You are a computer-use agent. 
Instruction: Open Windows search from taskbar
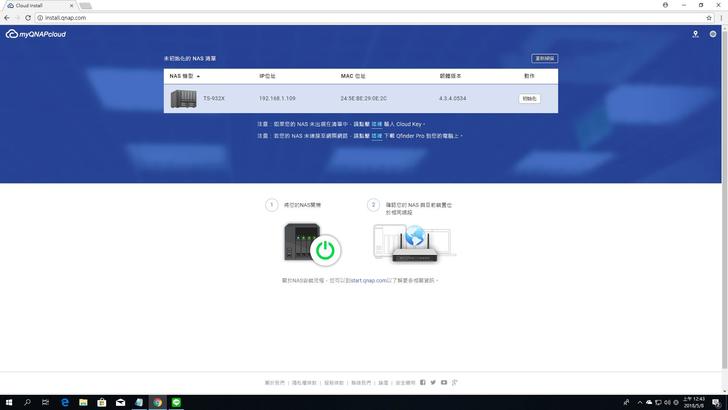click(27, 402)
